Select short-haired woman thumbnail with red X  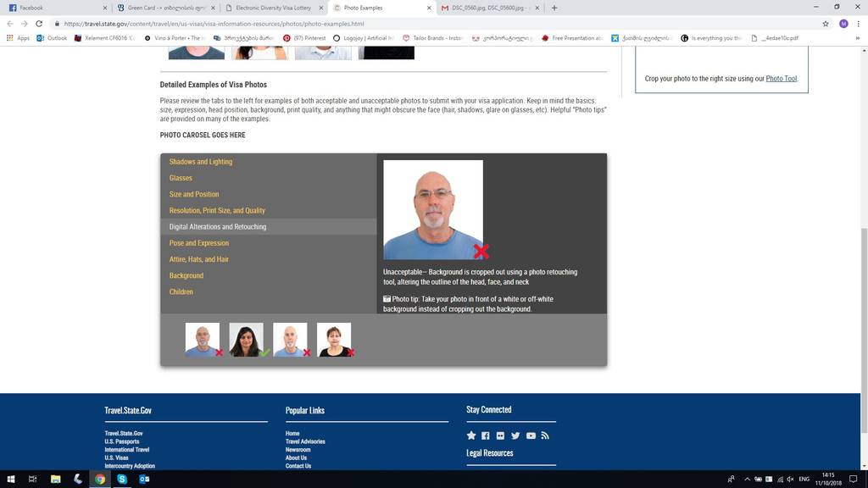334,340
